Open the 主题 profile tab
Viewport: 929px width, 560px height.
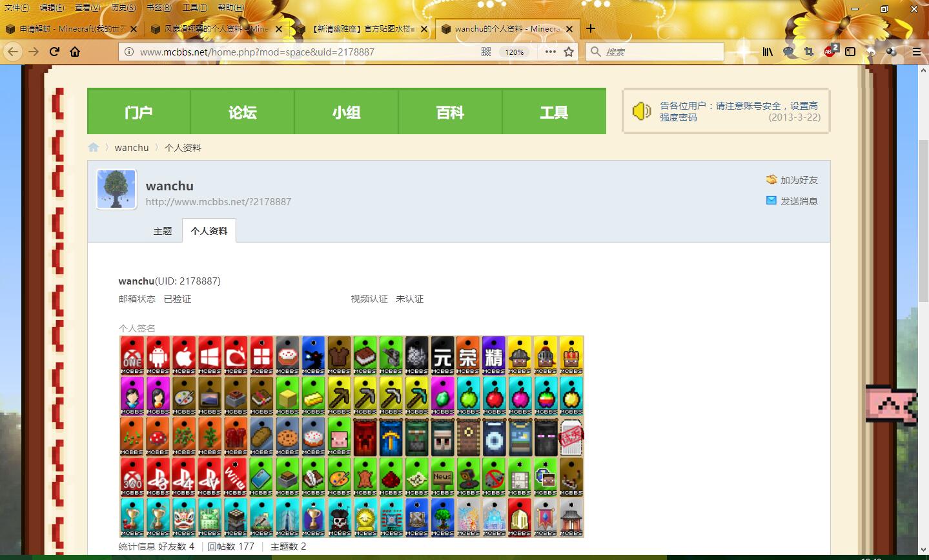point(163,231)
